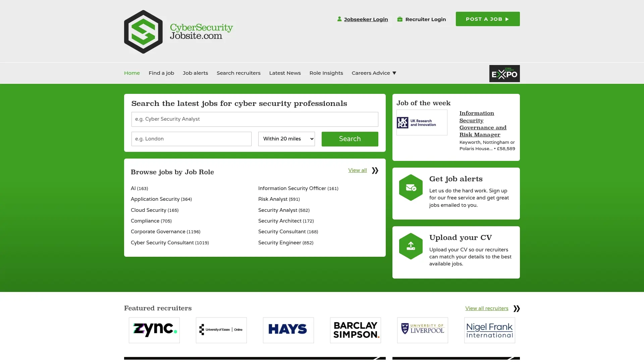Image resolution: width=644 pixels, height=362 pixels.
Task: Browse Cyber Security Consultant (1019) jobs
Action: pyautogui.click(x=170, y=243)
